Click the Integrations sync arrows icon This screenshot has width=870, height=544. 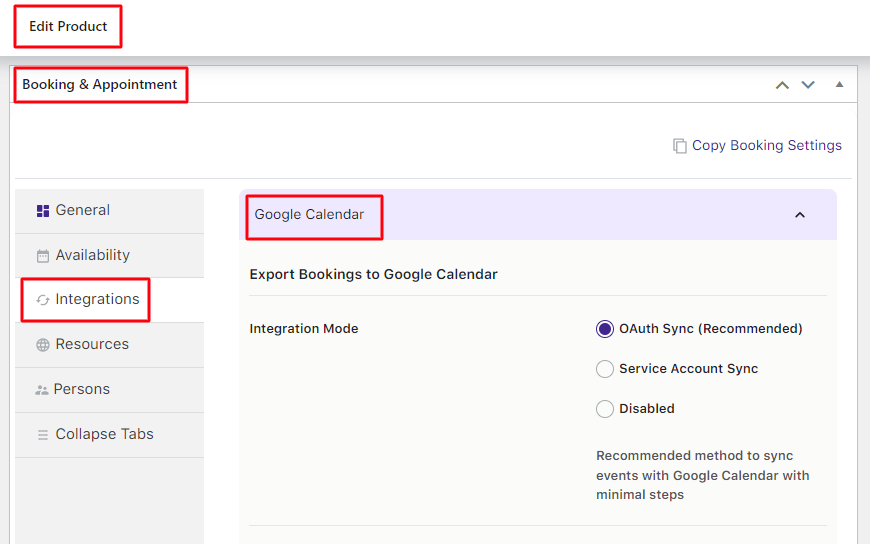pyautogui.click(x=43, y=300)
